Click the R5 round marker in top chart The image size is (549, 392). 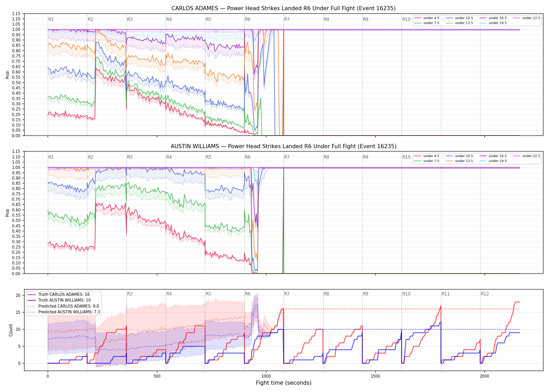coord(208,19)
